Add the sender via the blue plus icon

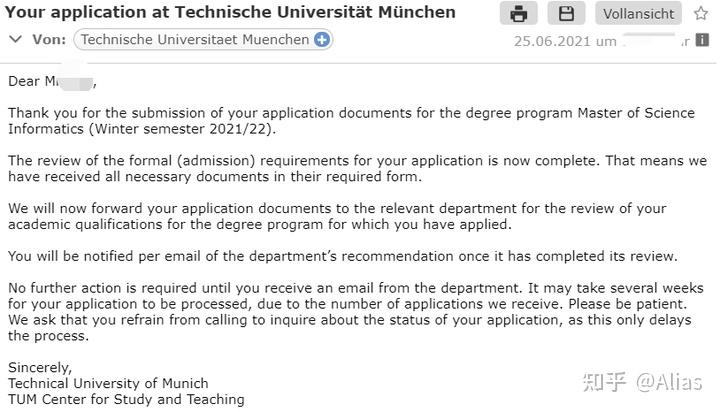(x=322, y=40)
